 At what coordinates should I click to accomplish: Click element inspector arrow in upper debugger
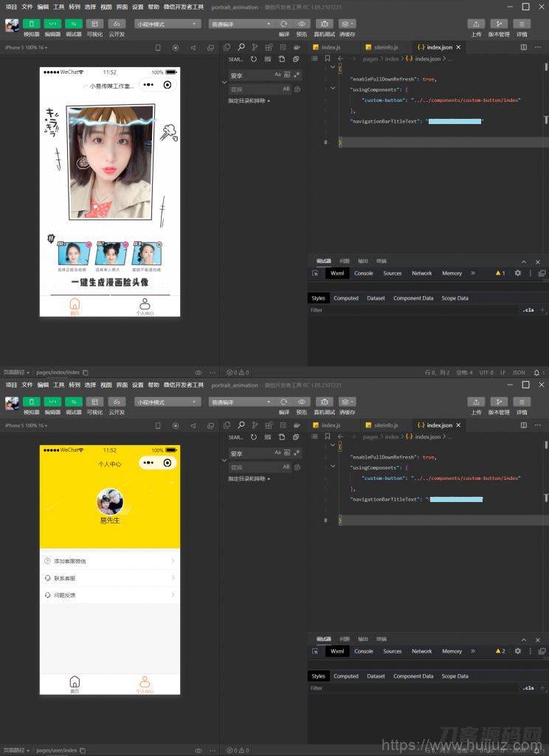point(315,273)
